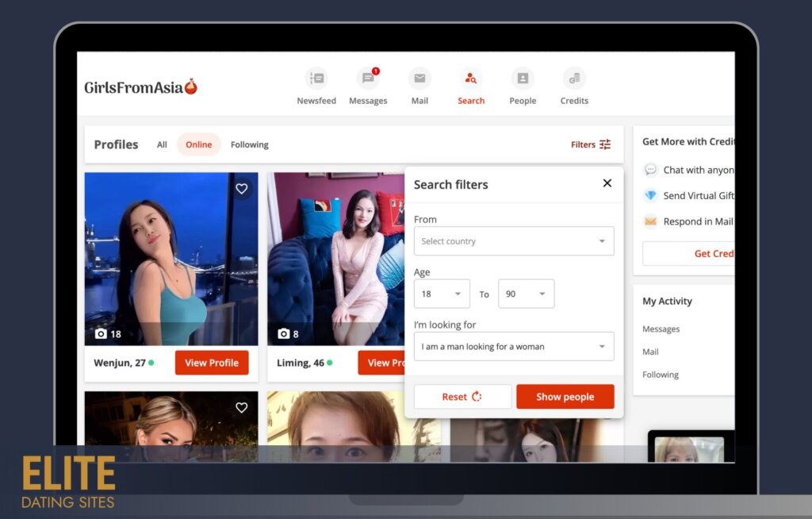The height and width of the screenshot is (519, 812).
Task: Favorite Wenjun's profile with the heart
Action: coord(241,189)
